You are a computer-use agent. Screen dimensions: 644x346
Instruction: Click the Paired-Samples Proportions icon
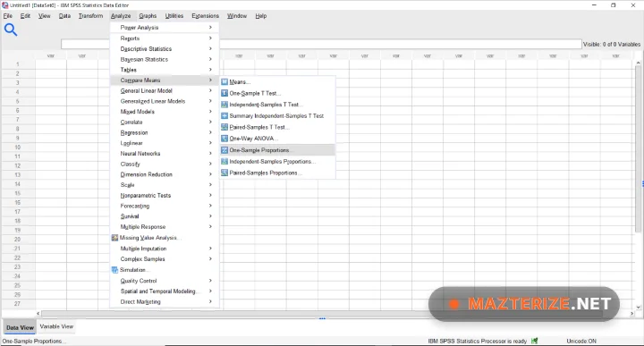pyautogui.click(x=225, y=173)
